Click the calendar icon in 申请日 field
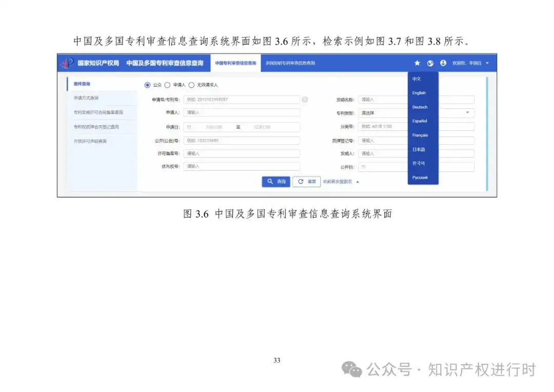554x392 pixels. pyautogui.click(x=189, y=127)
